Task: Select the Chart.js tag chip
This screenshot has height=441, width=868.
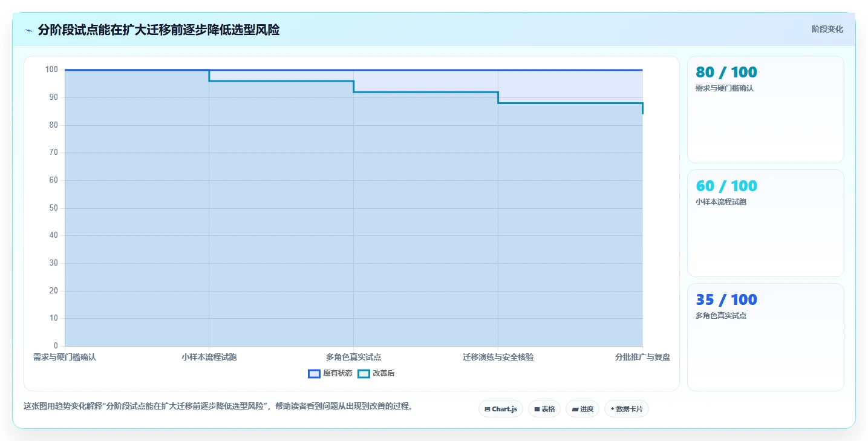Action: coord(501,409)
